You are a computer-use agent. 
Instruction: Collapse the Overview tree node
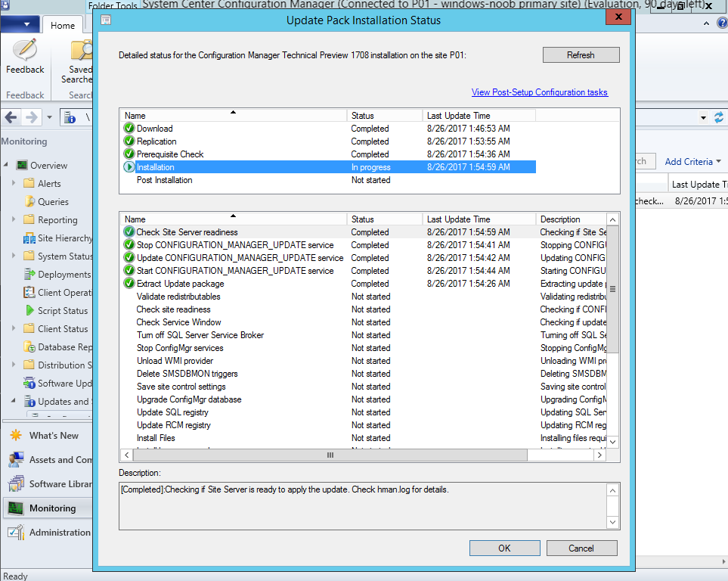[6, 164]
